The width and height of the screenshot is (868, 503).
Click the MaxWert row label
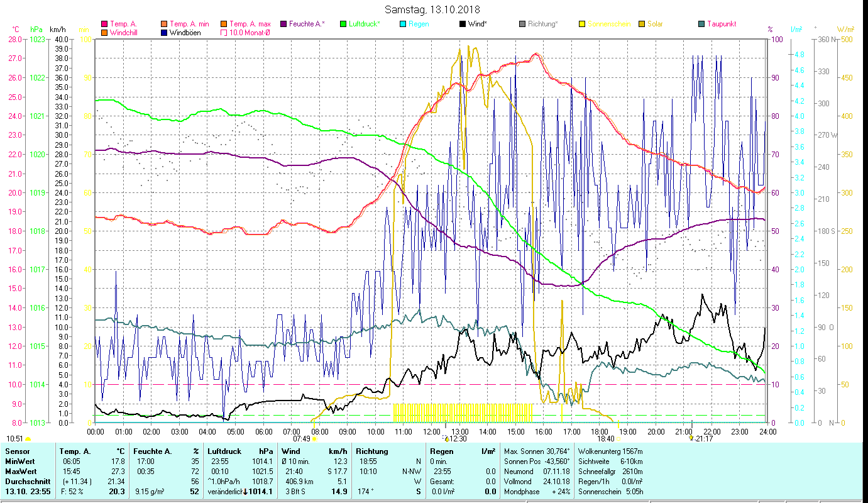pyautogui.click(x=21, y=472)
